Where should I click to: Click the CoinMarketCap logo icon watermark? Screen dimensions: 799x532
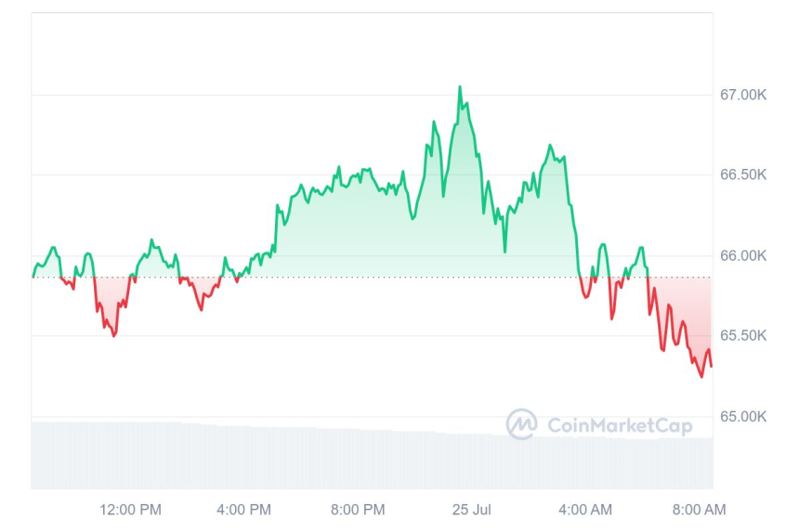click(521, 424)
